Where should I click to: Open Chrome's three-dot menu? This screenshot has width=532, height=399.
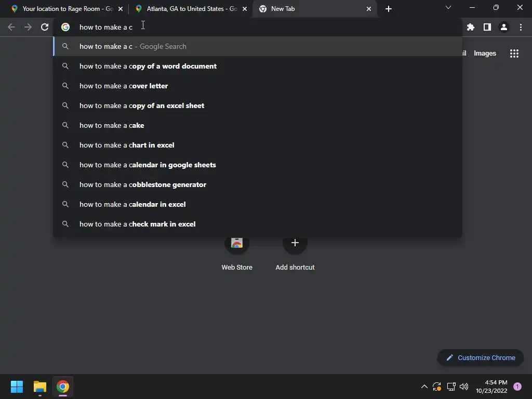tap(521, 27)
